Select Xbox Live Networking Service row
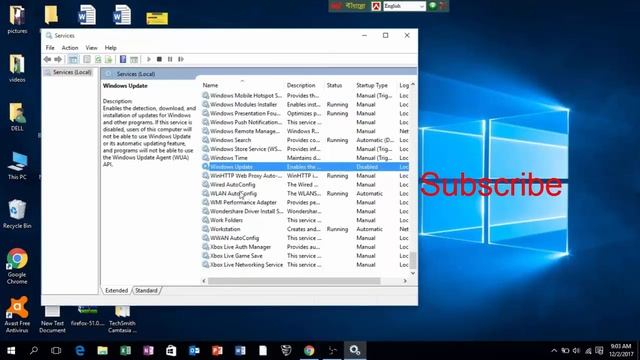The height and width of the screenshot is (360, 640). (305, 264)
